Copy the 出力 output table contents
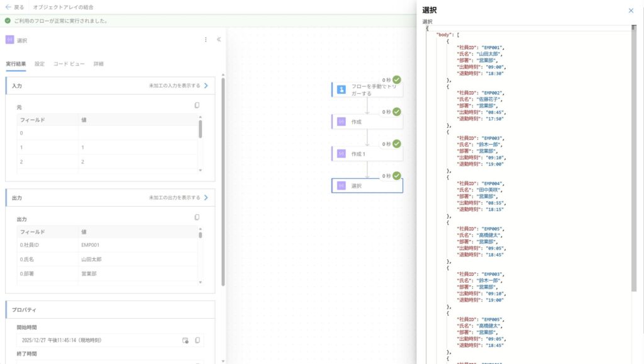This screenshot has width=644, height=364. point(197,217)
